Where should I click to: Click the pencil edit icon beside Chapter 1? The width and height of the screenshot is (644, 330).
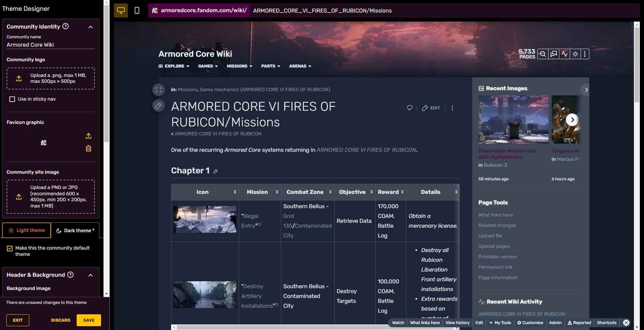point(216,171)
